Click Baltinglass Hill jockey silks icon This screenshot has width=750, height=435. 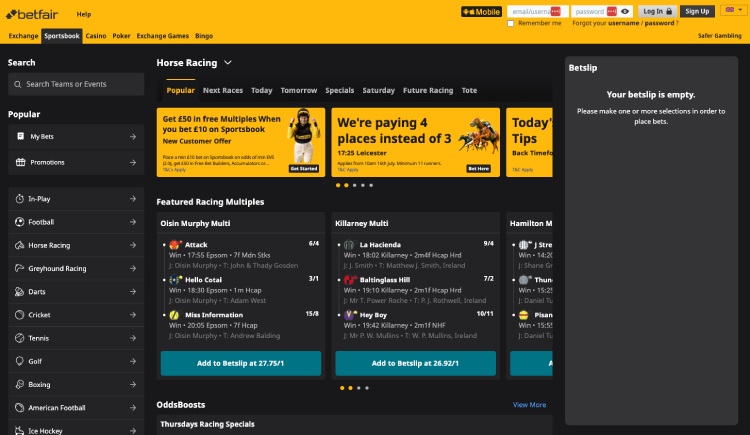350,280
